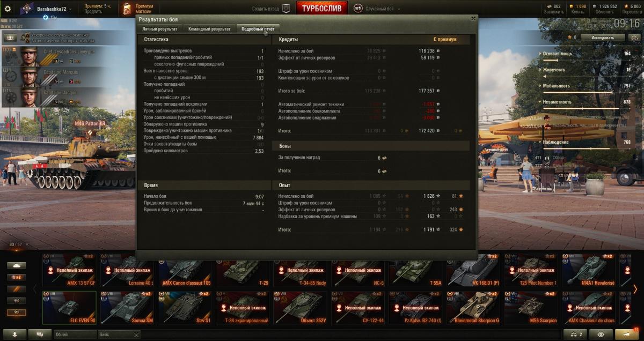The width and height of the screenshot is (644, 341).
Task: Open the Premium shop icon
Action: pyautogui.click(x=127, y=9)
